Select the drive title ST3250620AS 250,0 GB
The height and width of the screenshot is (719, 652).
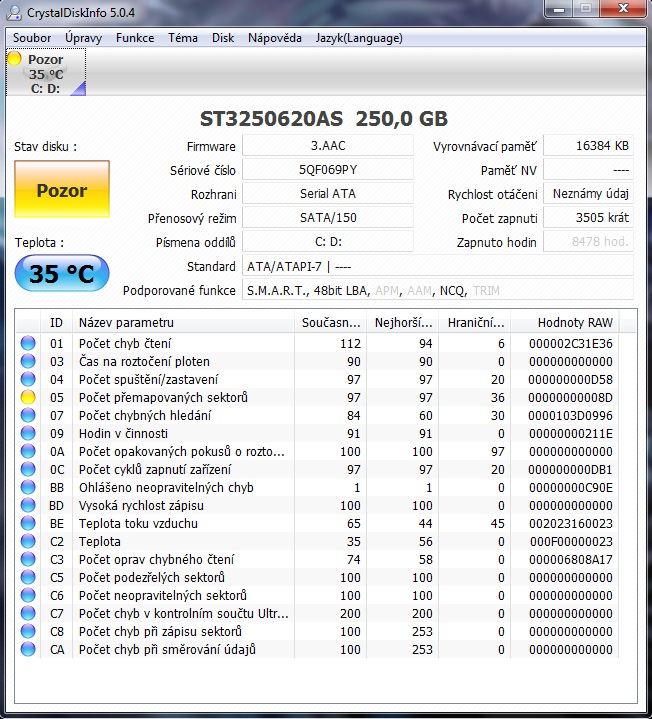(324, 119)
